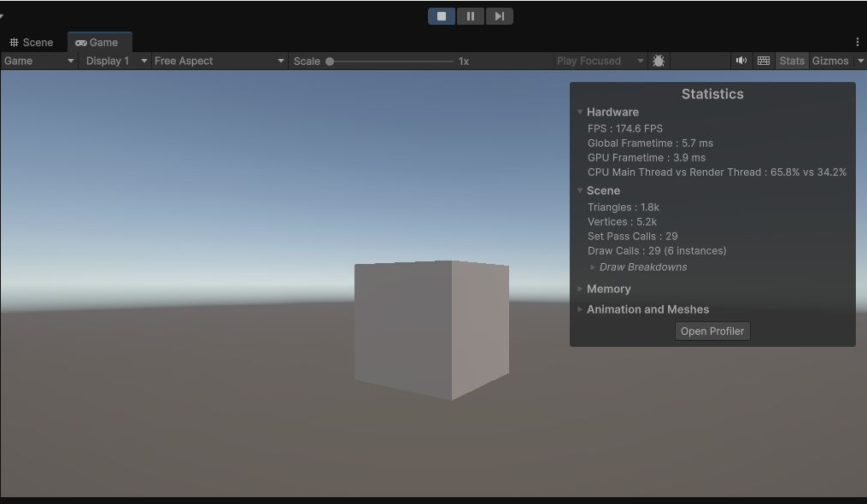Click the Triangles : 1.8k value
The image size is (867, 504).
tap(624, 207)
